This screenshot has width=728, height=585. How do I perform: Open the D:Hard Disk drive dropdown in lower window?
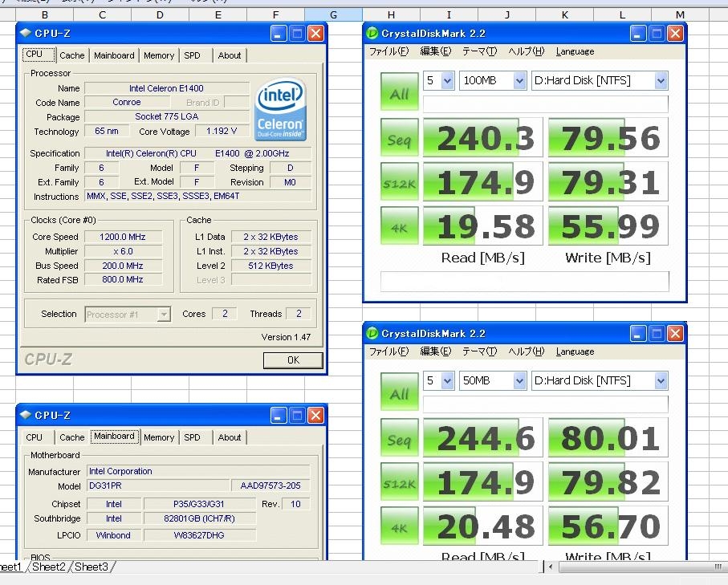tap(661, 380)
